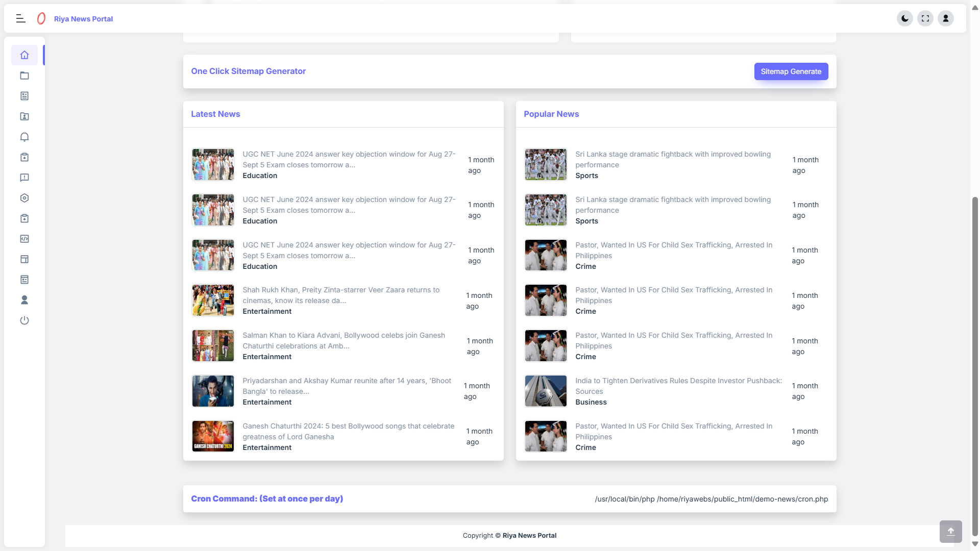
Task: Toggle dark mode with moon icon
Action: coord(904,18)
